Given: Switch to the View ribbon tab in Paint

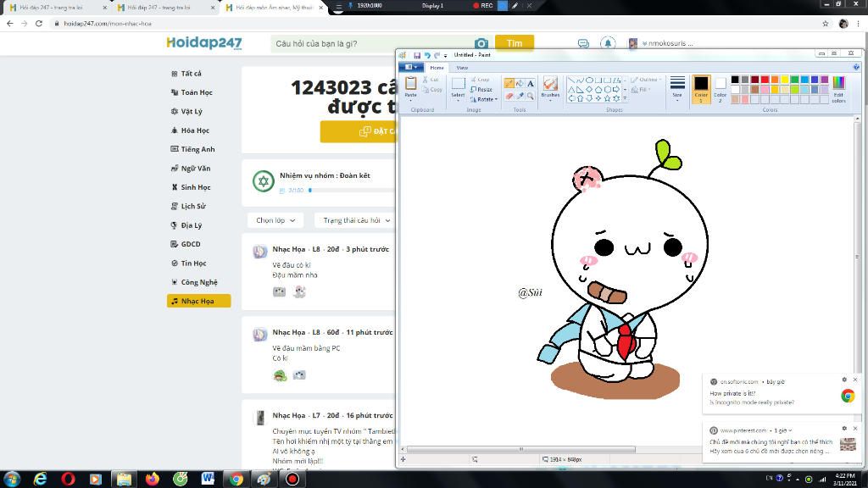Looking at the screenshot, I should [462, 68].
